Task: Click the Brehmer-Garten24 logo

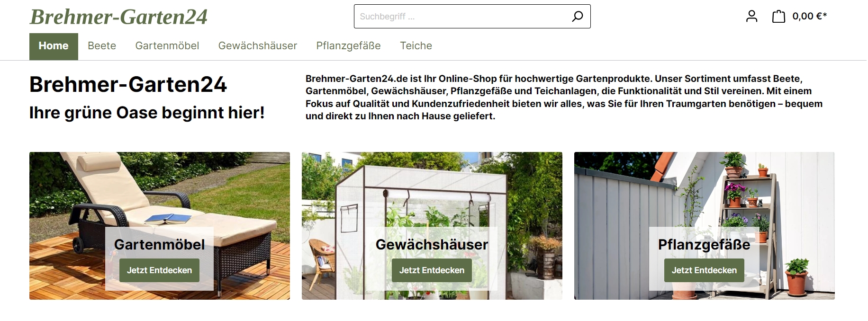Action: click(118, 17)
